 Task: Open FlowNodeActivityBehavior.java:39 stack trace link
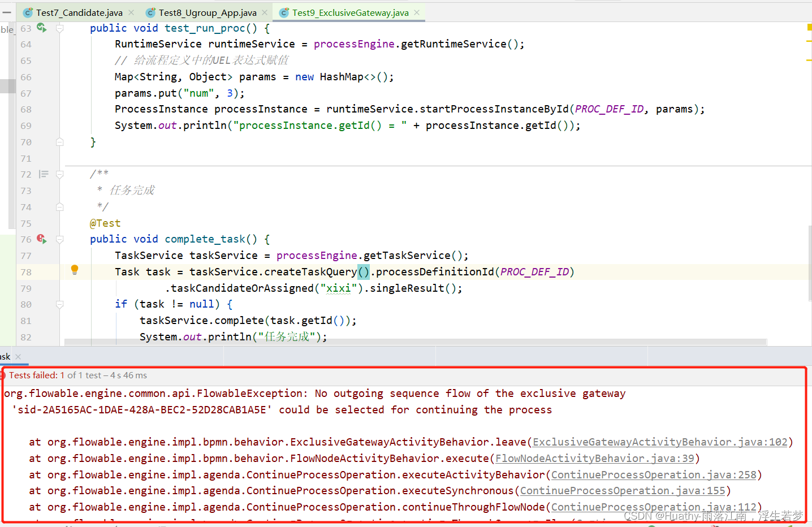(595, 459)
